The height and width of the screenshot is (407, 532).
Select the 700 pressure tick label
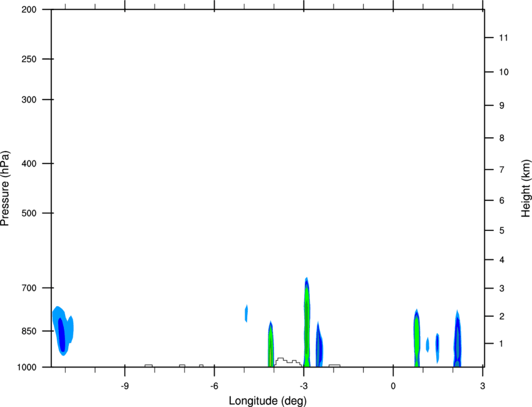tap(29, 288)
